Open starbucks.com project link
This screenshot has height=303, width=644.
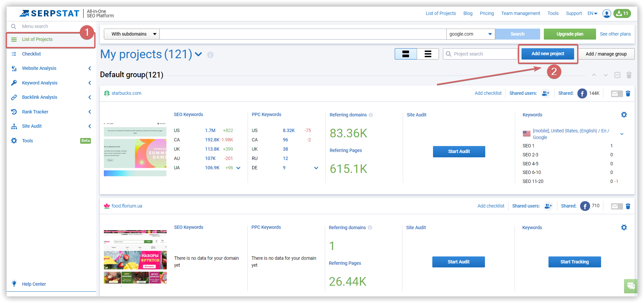click(126, 93)
